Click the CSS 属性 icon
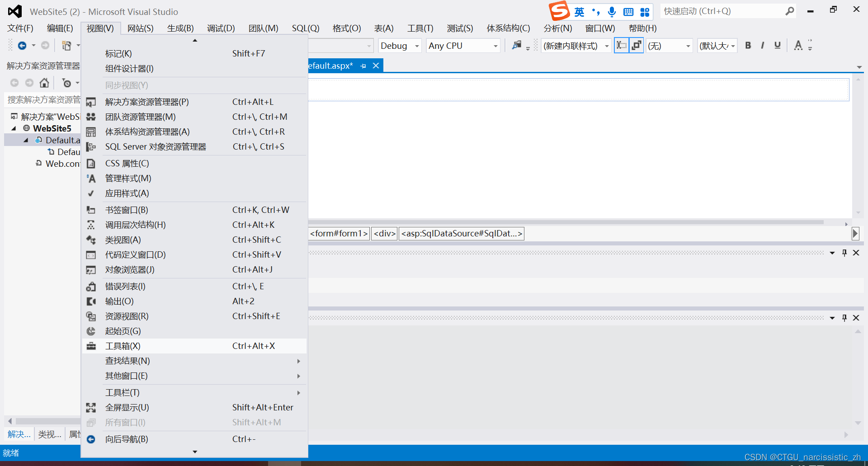Viewport: 868px width, 466px height. 91,163
